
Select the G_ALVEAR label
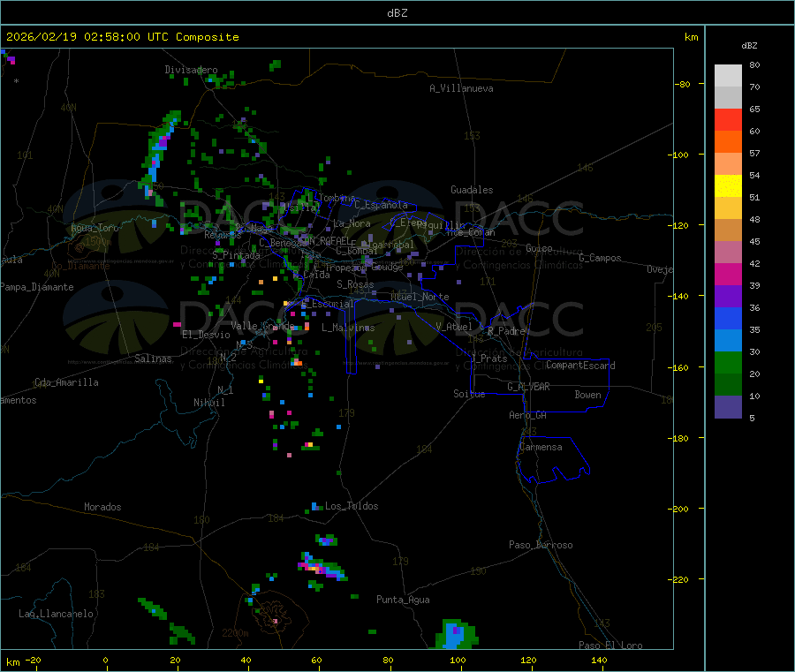pyautogui.click(x=528, y=387)
